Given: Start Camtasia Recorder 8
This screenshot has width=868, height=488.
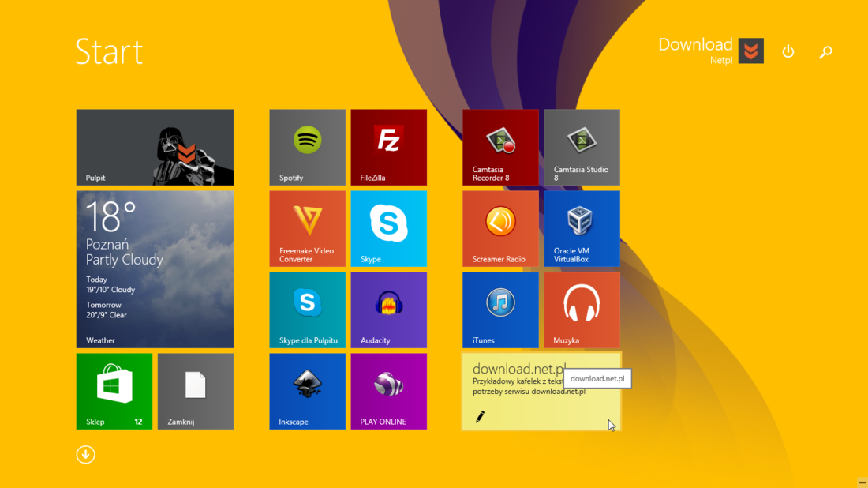Looking at the screenshot, I should pos(500,148).
